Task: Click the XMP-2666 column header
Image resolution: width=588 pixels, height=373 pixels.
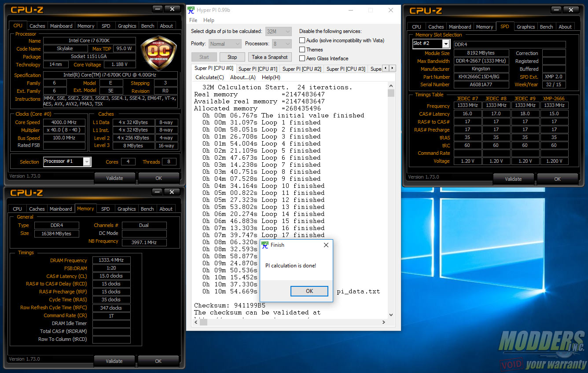Action: pos(554,99)
